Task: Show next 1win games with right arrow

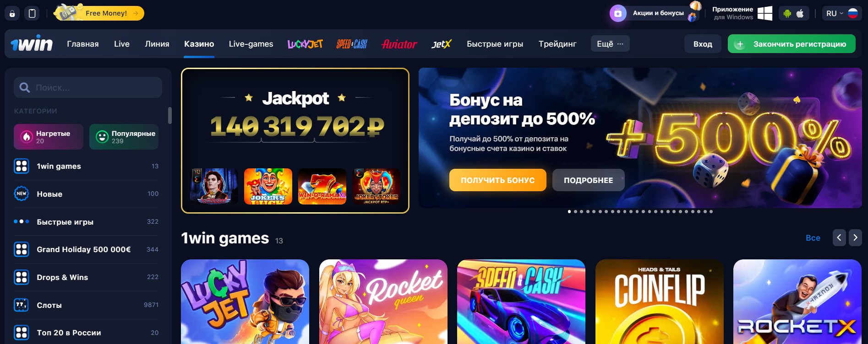Action: pos(855,237)
